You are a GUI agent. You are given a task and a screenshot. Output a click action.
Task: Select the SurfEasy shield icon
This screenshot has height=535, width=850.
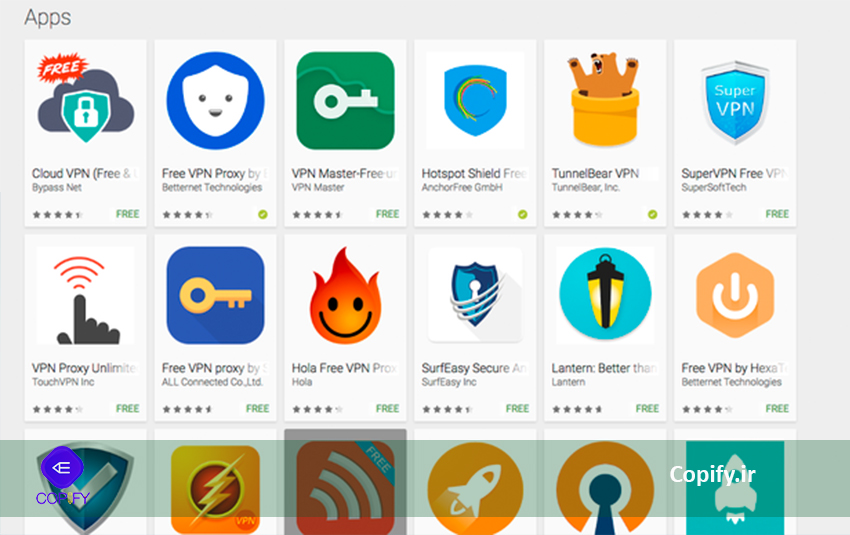[475, 295]
